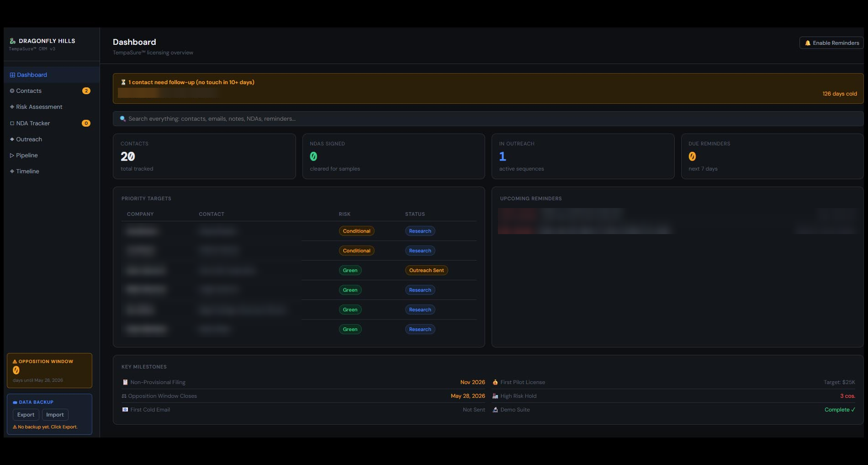Click the magnifier icon in search bar
Screen dimensions: 868x465
pos(122,119)
